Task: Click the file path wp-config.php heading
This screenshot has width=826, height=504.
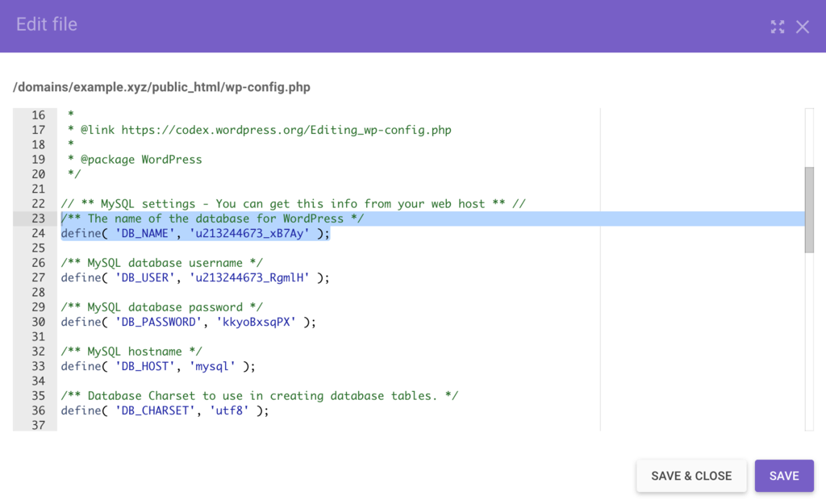Action: 161,87
